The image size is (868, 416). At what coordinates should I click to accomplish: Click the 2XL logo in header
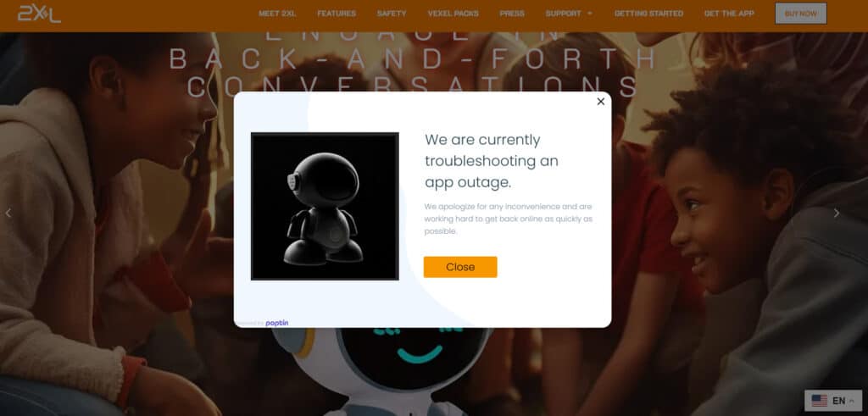[39, 14]
